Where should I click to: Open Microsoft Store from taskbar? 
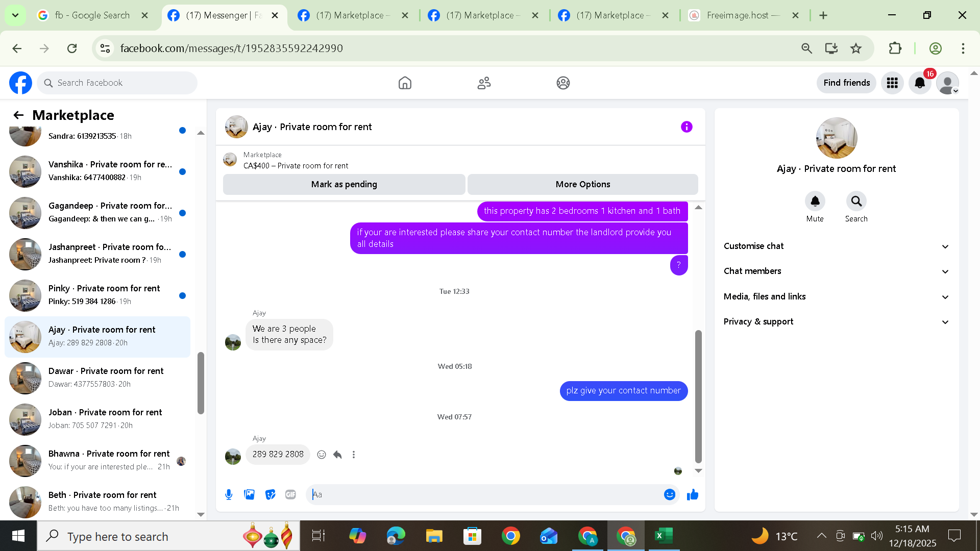coord(472,536)
